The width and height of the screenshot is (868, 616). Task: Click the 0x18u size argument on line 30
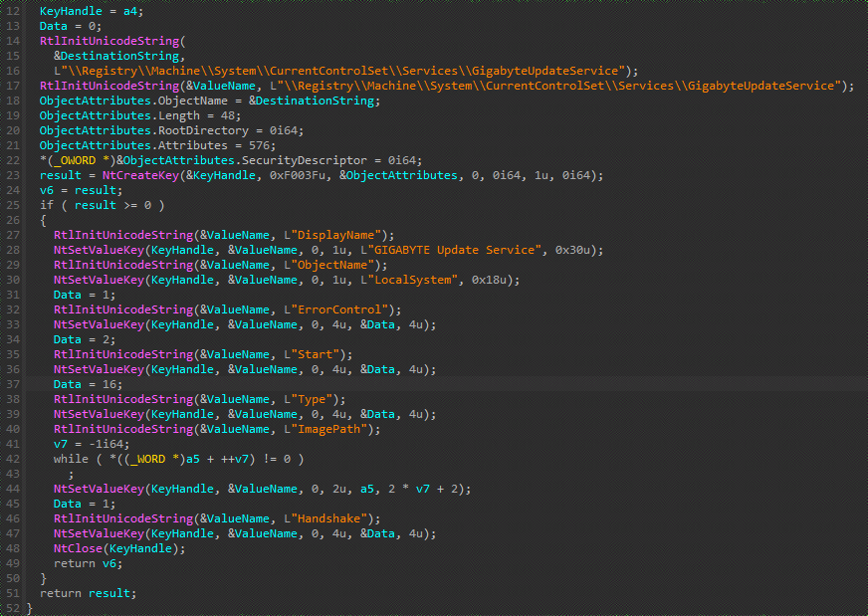pyautogui.click(x=489, y=280)
